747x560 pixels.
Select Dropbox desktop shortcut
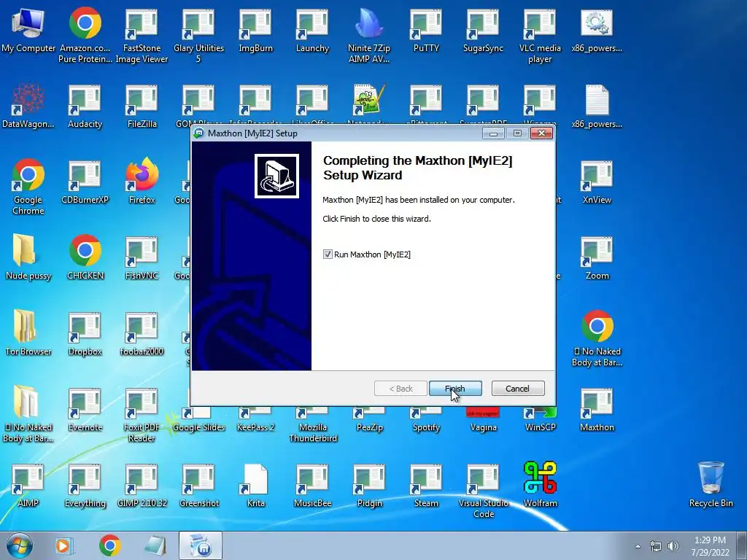[x=85, y=334]
